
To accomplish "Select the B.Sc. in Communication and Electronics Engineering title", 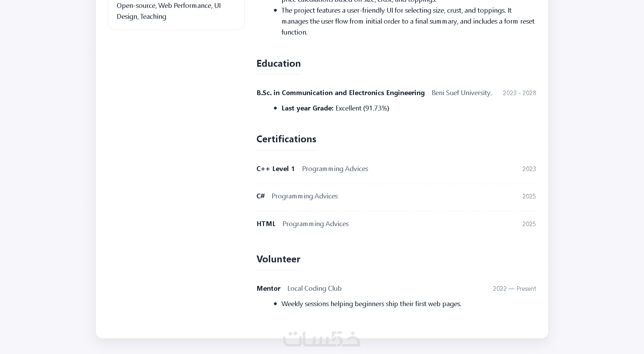I will click(340, 93).
